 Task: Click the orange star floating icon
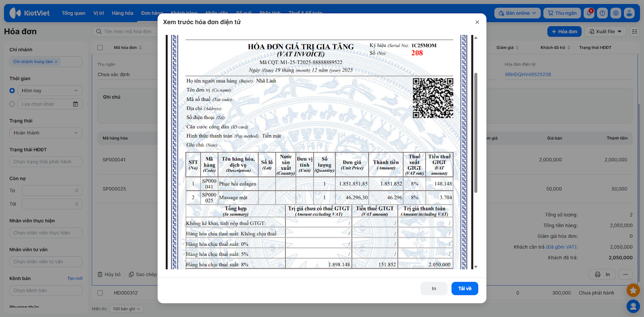pyautogui.click(x=633, y=290)
